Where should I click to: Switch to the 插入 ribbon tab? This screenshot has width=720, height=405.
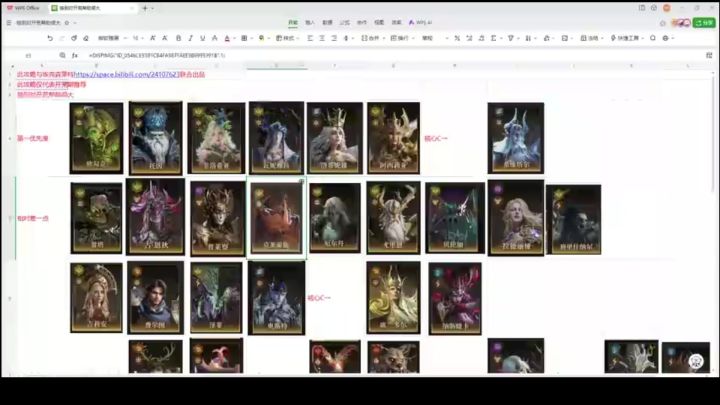310,22
